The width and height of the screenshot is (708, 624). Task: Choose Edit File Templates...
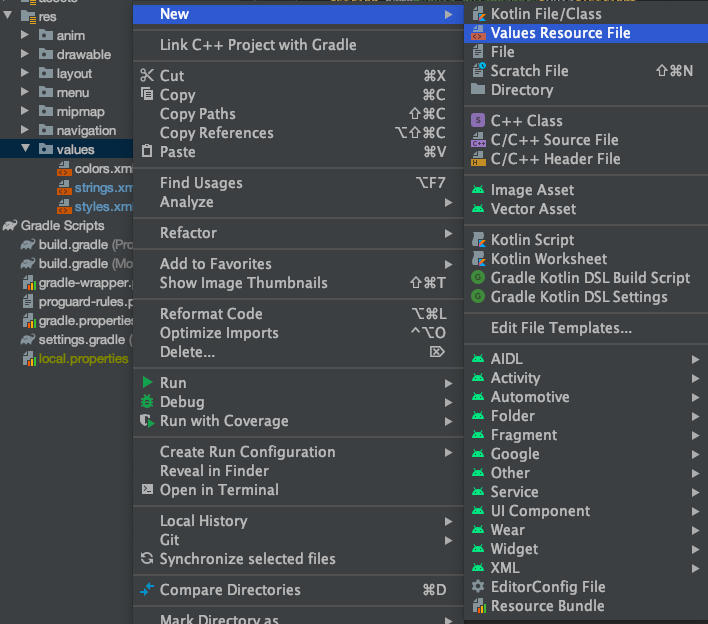point(586,328)
